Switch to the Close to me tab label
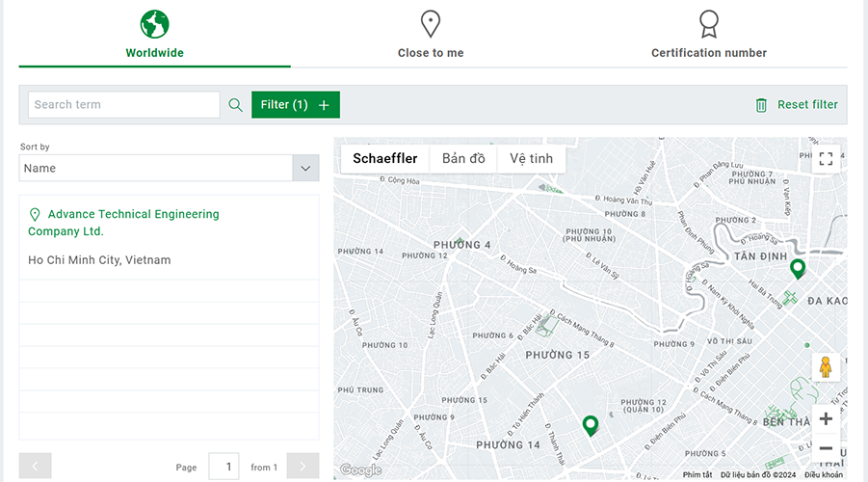Screen dimensions: 868x482 click(x=431, y=53)
